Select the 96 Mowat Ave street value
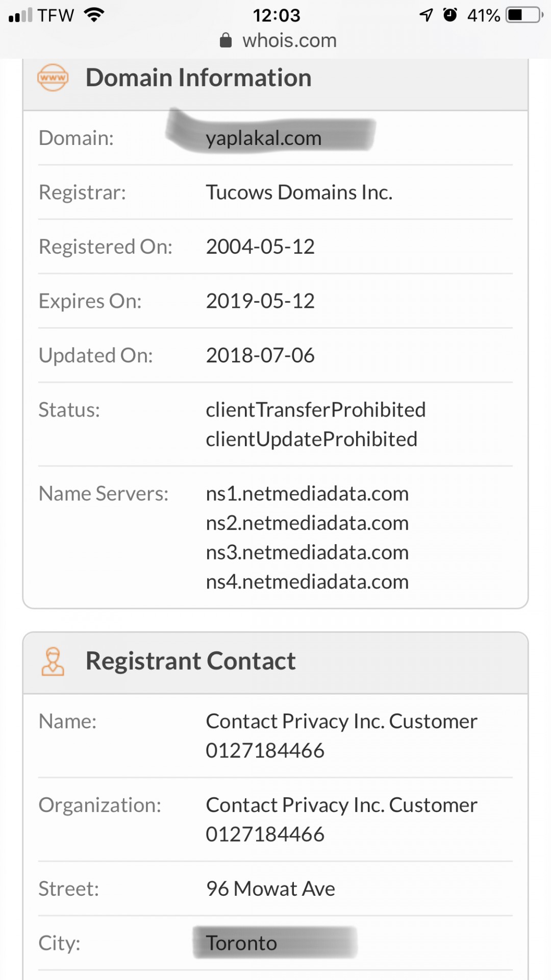This screenshot has height=980, width=551. coord(270,889)
